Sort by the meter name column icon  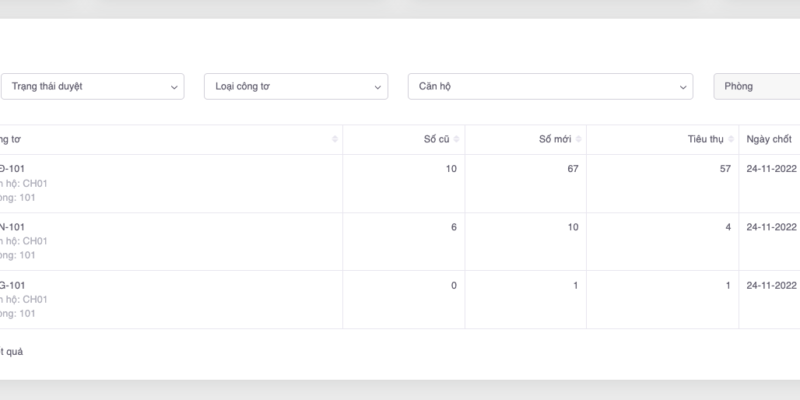(334, 140)
